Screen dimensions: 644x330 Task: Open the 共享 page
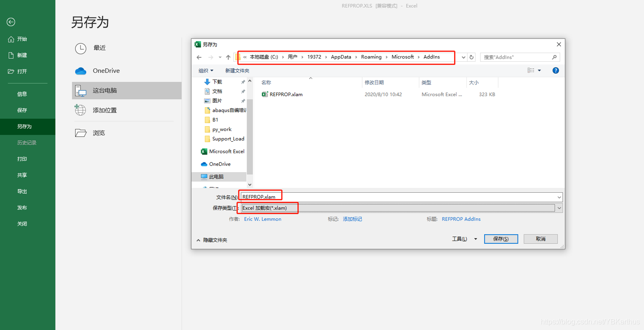[x=22, y=175]
